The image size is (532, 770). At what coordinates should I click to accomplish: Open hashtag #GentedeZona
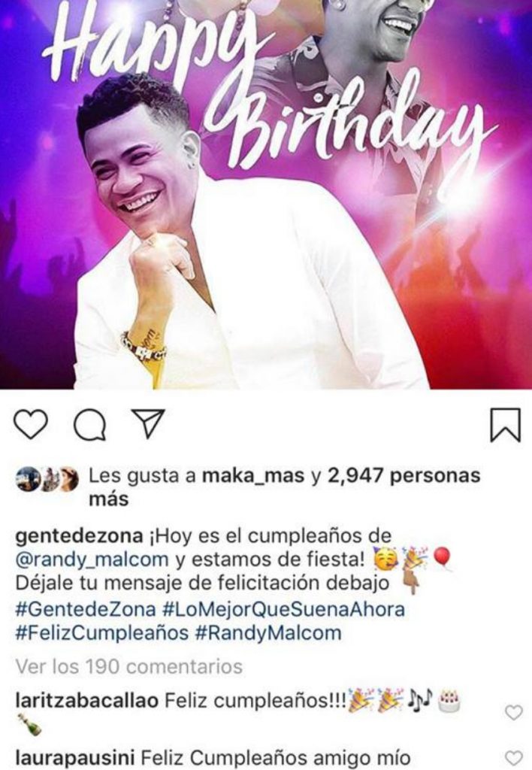point(86,609)
